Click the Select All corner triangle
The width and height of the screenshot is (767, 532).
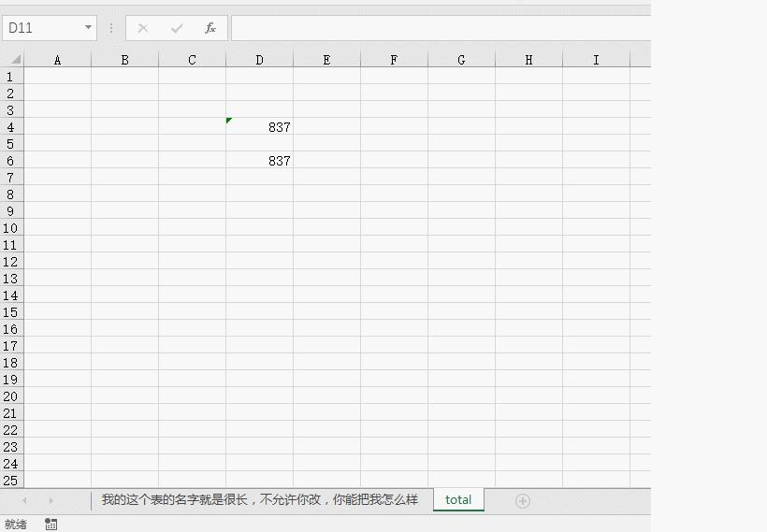pyautogui.click(x=16, y=60)
